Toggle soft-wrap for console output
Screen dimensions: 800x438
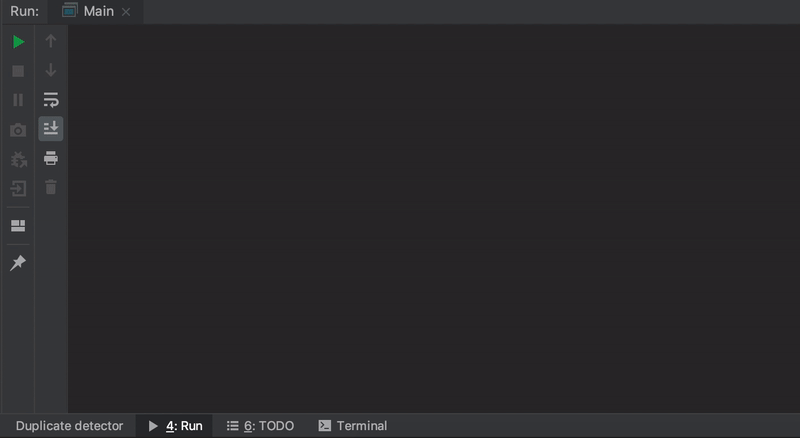[51, 100]
